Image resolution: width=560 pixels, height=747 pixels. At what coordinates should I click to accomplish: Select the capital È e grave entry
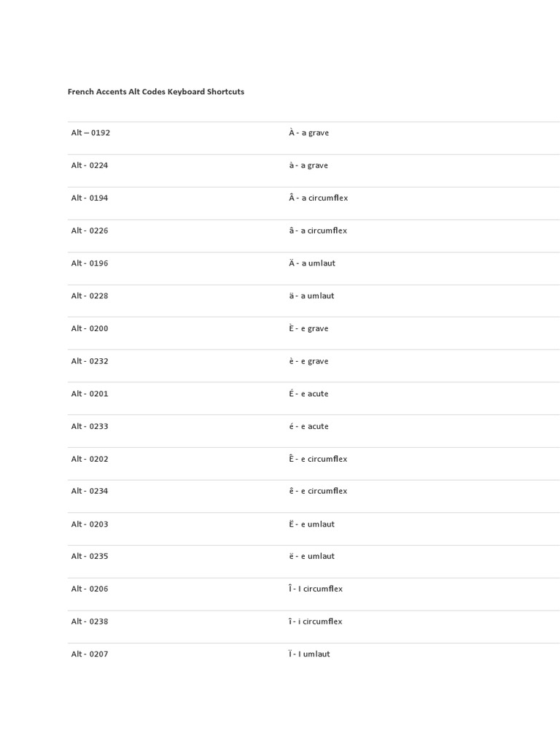[308, 329]
